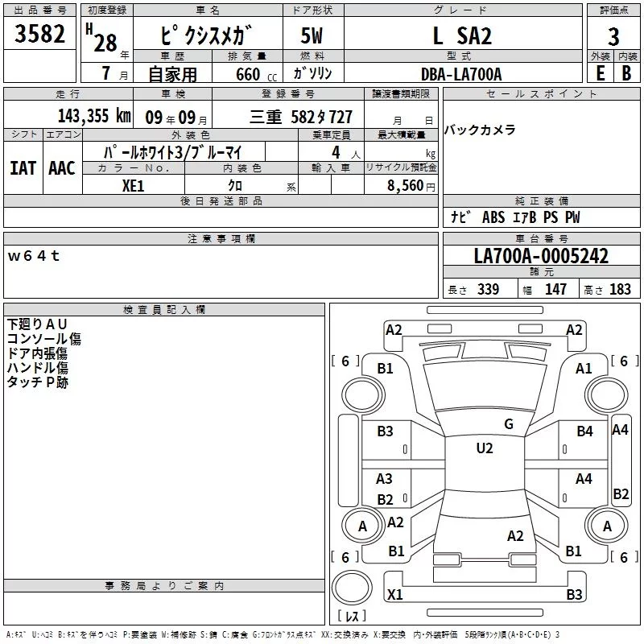Select the G windshield damage mark

click(x=508, y=424)
